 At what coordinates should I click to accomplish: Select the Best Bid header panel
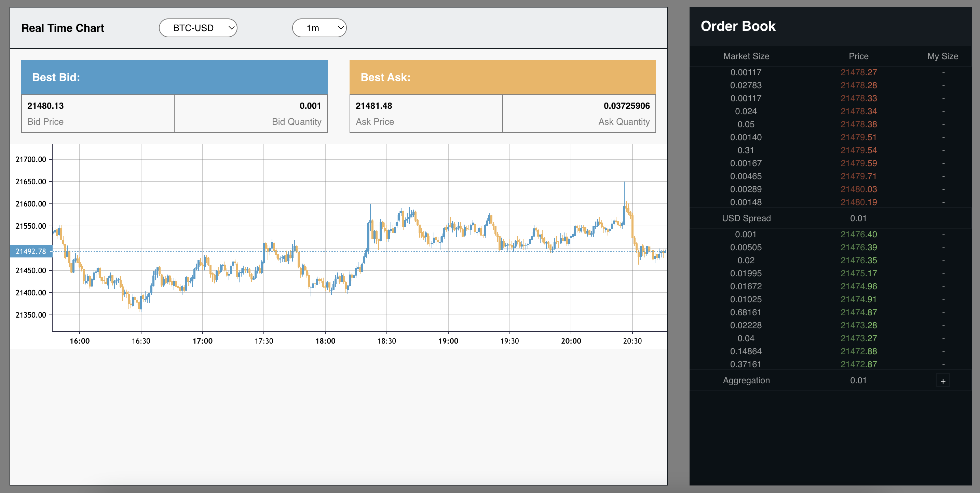(174, 77)
